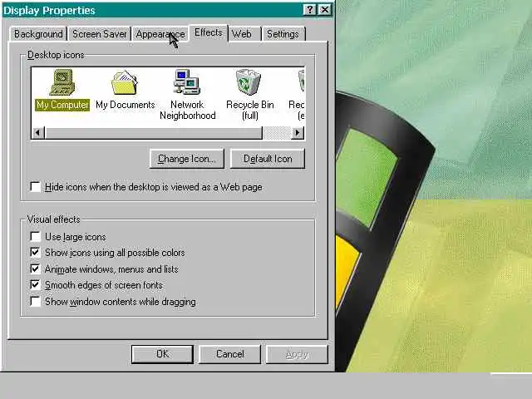Click the Apply button
The width and height of the screenshot is (532, 399).
tap(297, 354)
